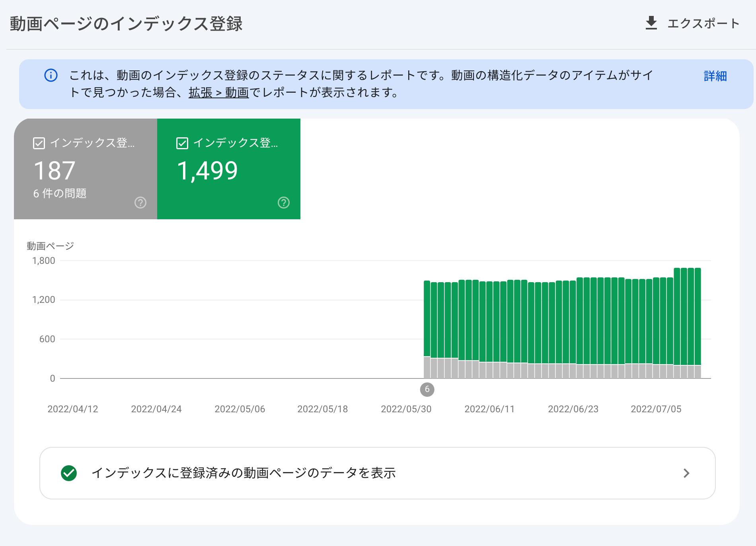Click the 2022/05/06 date label
The image size is (756, 546).
pos(240,409)
